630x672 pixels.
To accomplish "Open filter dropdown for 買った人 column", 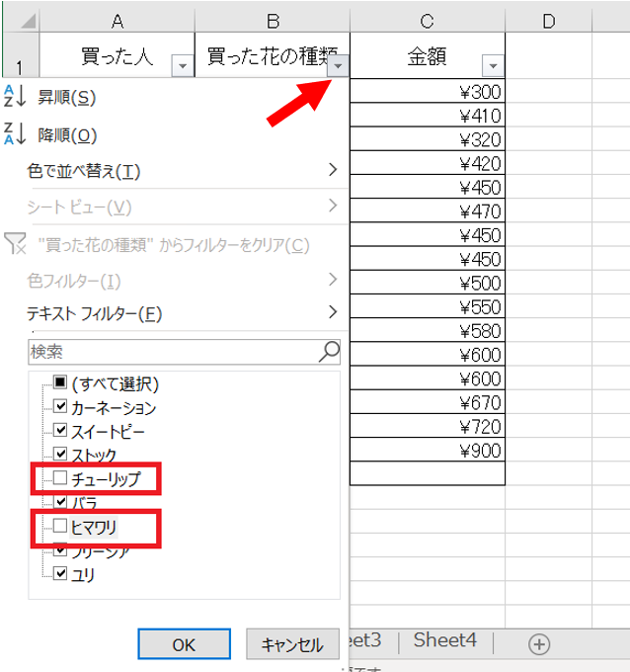I will tap(182, 66).
